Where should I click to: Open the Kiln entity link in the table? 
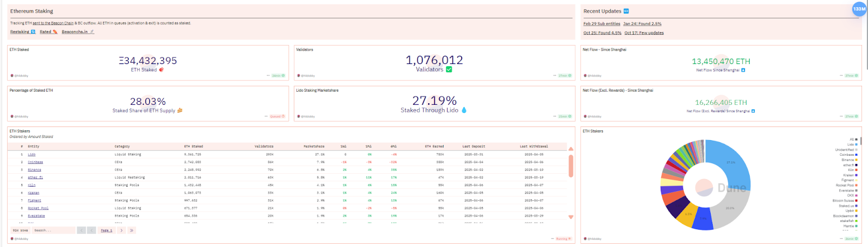point(31,185)
